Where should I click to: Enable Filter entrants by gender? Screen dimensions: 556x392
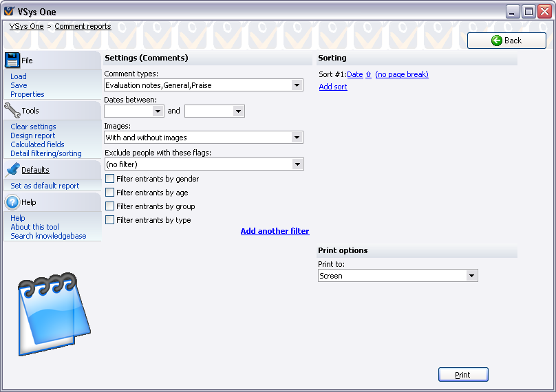pyautogui.click(x=110, y=179)
